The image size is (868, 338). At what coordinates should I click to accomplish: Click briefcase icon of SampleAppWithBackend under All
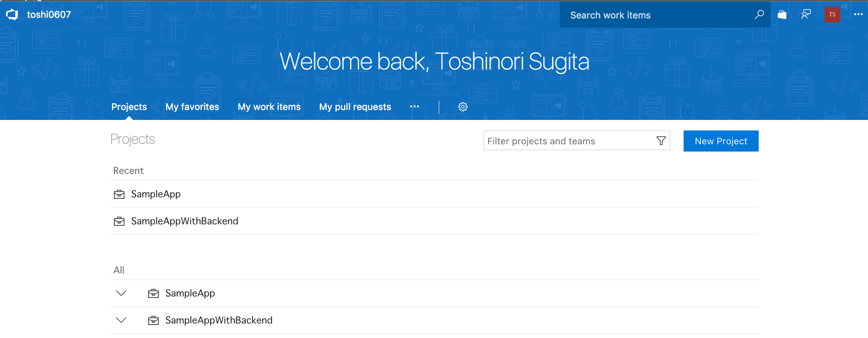point(153,321)
